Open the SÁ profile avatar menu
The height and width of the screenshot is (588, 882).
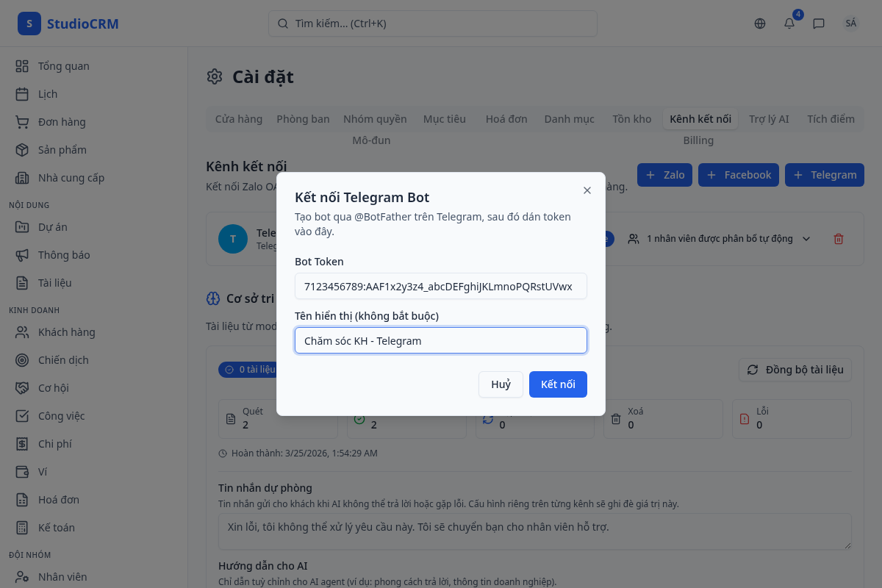(x=850, y=23)
